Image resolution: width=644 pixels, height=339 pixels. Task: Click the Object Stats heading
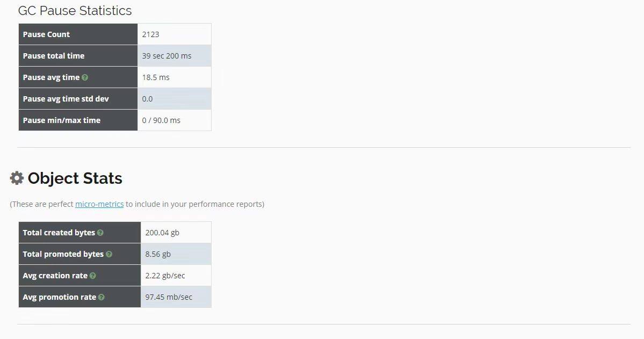(75, 178)
